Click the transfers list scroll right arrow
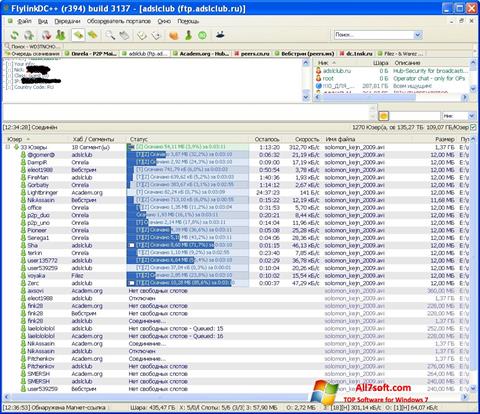The height and width of the screenshot is (414, 480). coord(465,397)
